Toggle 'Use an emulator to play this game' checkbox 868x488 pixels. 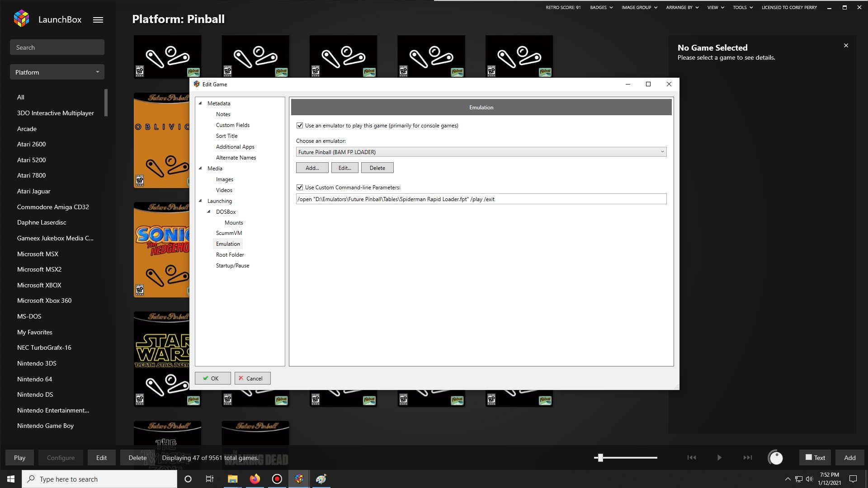tap(300, 126)
